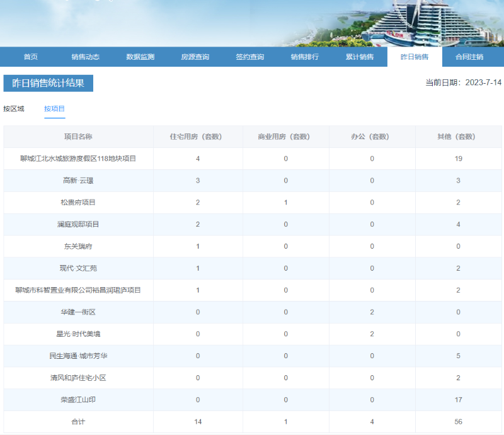Open 合同注销 in the navigation bar
The width and height of the screenshot is (504, 435).
[469, 57]
